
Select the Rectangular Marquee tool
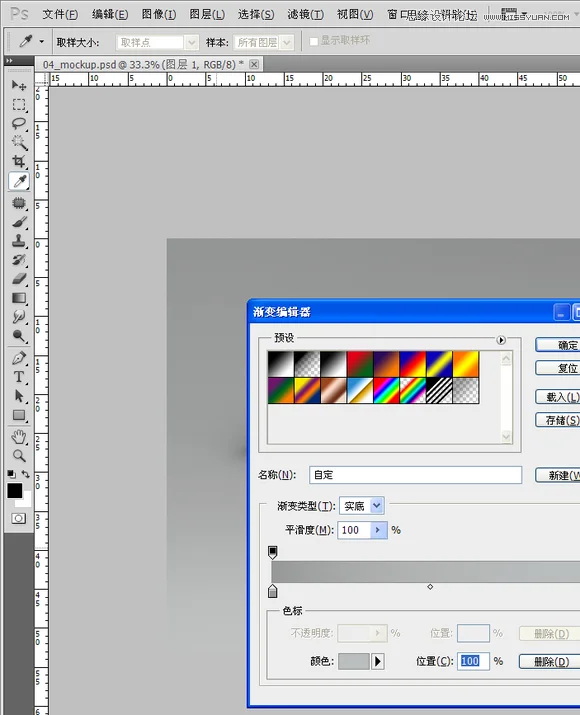click(19, 104)
